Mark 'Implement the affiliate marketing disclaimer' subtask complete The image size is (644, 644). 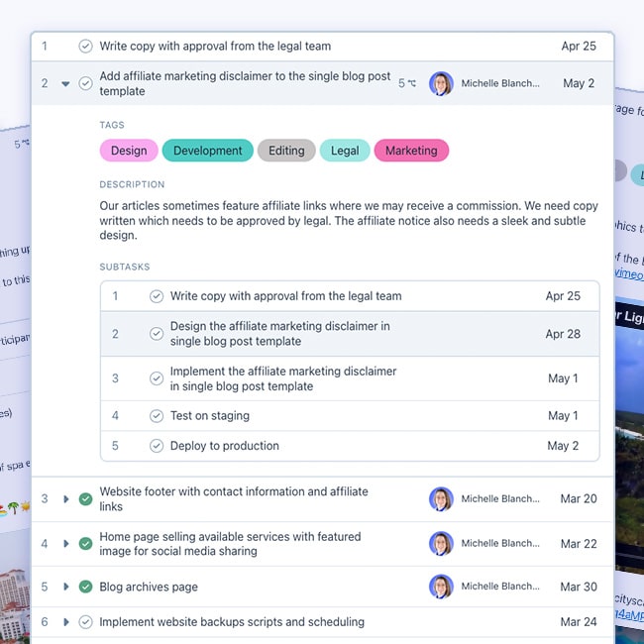157,378
